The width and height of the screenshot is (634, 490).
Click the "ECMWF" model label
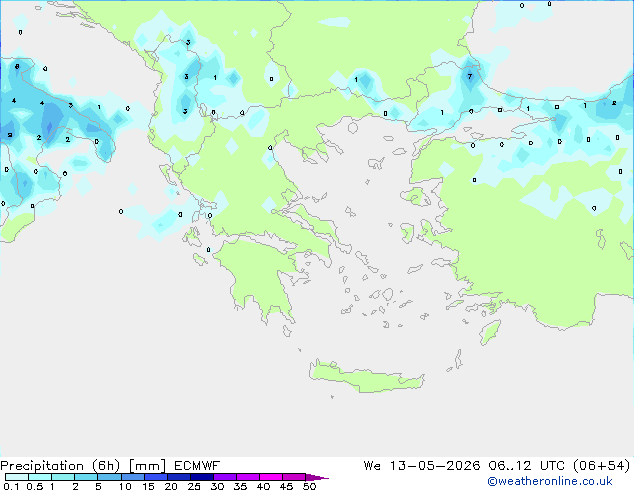coord(197,466)
